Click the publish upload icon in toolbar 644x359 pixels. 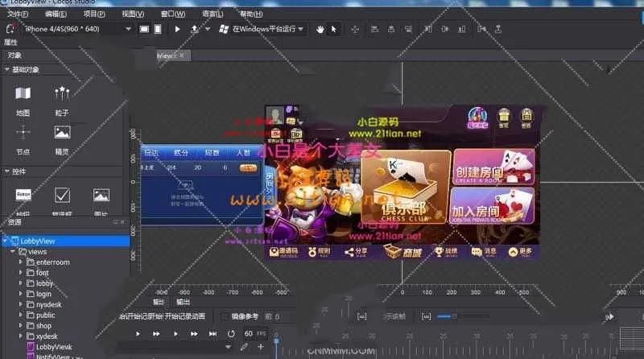point(195,29)
